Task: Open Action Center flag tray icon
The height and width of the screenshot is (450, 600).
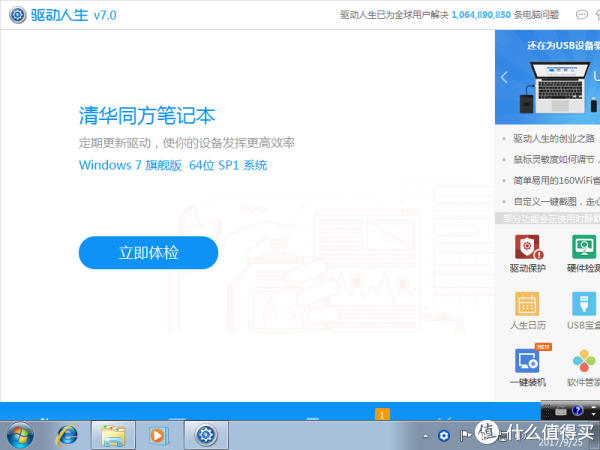Action: (465, 436)
